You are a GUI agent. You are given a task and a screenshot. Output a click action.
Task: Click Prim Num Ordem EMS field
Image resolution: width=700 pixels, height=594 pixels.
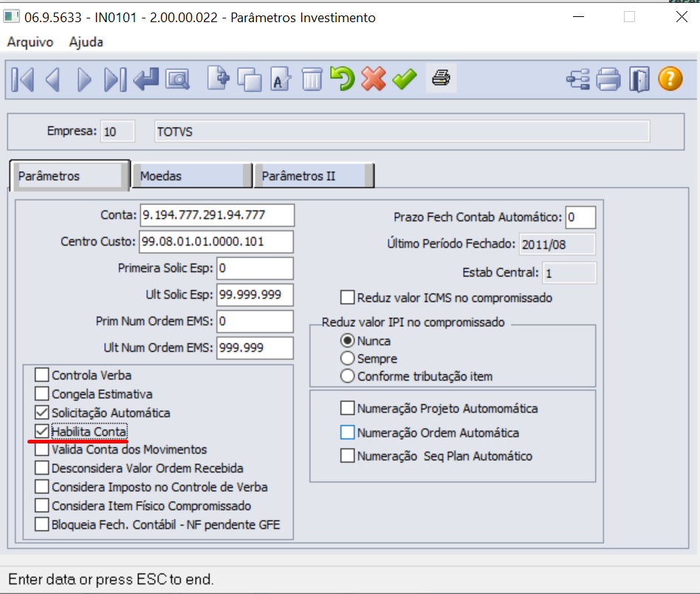255,321
